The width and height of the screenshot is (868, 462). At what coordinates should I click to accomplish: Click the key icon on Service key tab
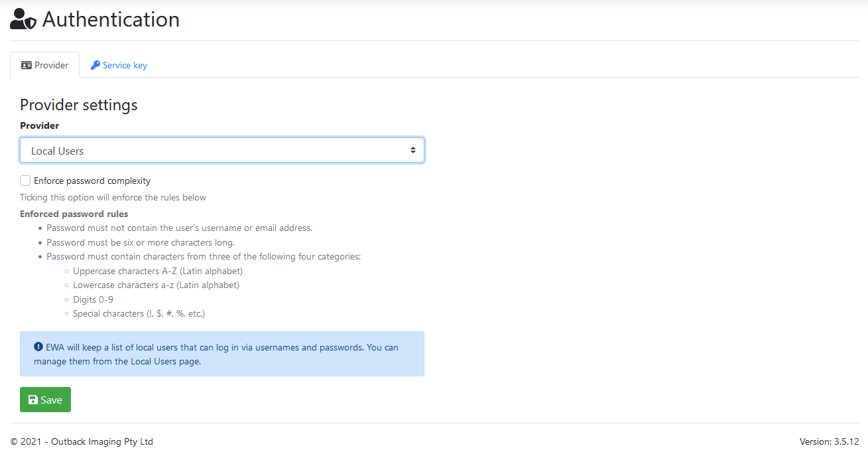[95, 65]
